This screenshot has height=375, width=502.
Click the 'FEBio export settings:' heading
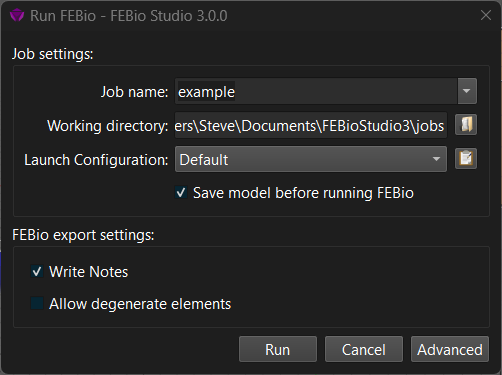pyautogui.click(x=83, y=235)
